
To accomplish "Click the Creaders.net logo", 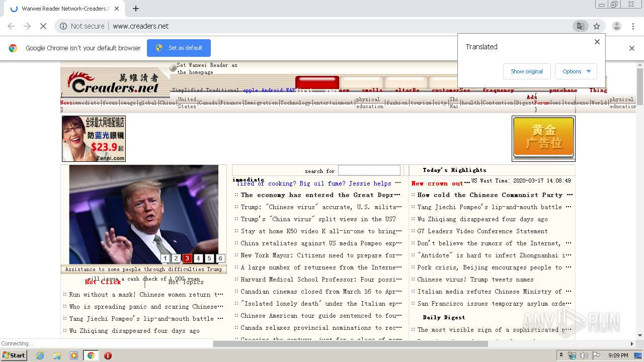I will tap(115, 82).
